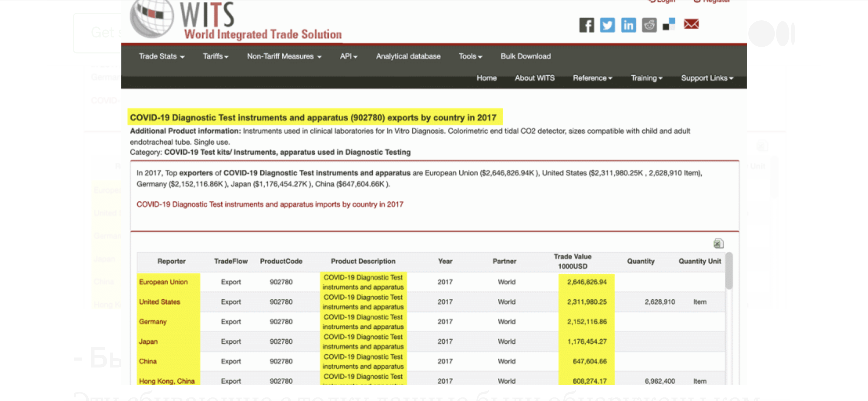Go to Bulk Download page
The height and width of the screenshot is (401, 868).
(x=525, y=56)
